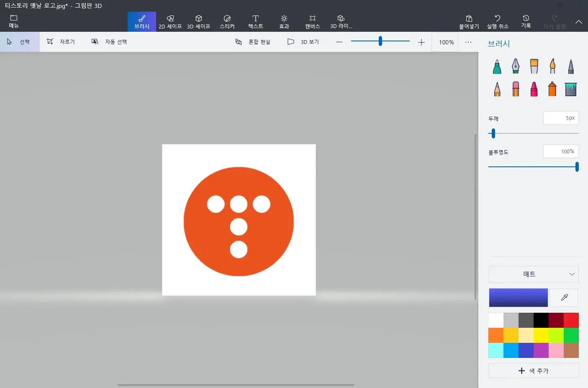The height and width of the screenshot is (388, 588).
Task: Select the pencil brush
Action: pyautogui.click(x=497, y=89)
